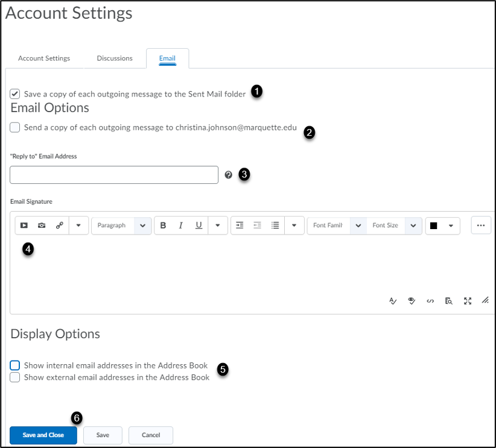Apply underline formatting in signature editor

pos(199,226)
